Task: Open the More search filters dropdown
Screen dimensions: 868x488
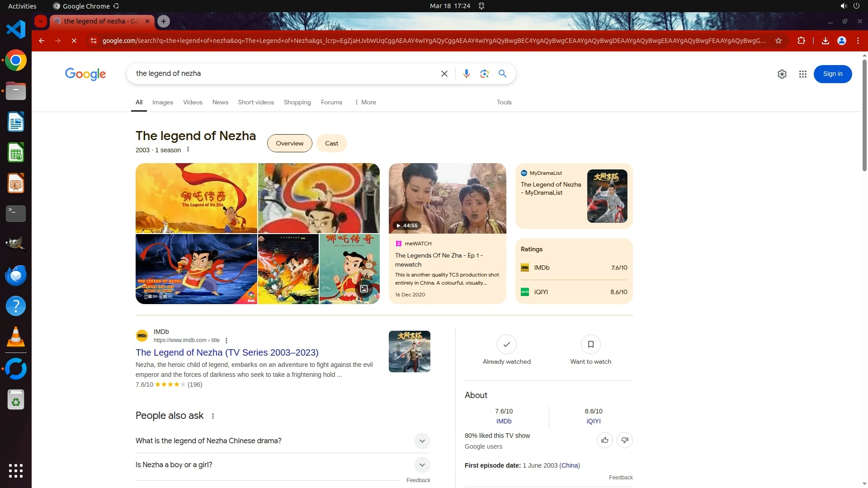Action: pos(365,103)
